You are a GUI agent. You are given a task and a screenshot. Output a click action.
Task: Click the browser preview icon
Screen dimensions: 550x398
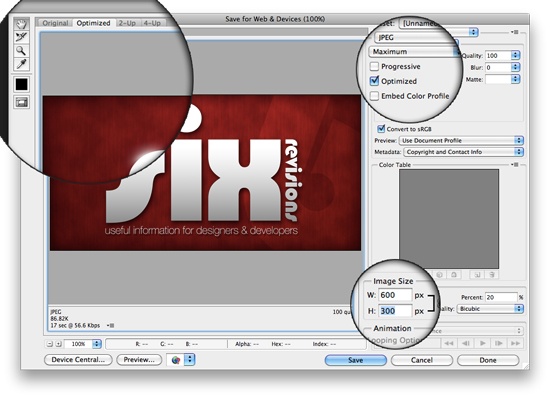(x=176, y=360)
